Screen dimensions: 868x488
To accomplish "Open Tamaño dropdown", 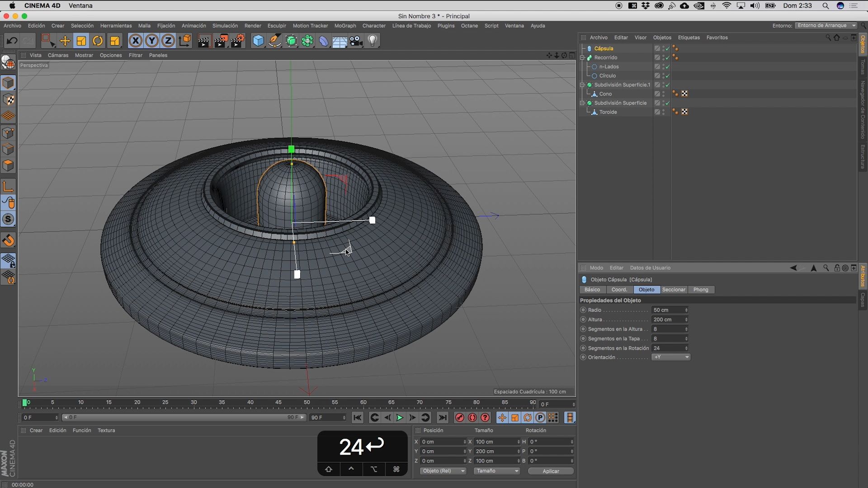I will click(497, 471).
